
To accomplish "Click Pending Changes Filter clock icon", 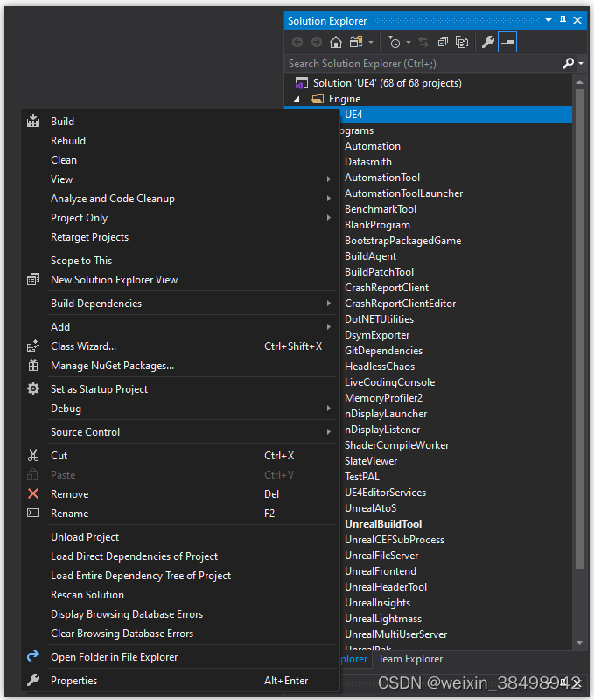I will (395, 42).
